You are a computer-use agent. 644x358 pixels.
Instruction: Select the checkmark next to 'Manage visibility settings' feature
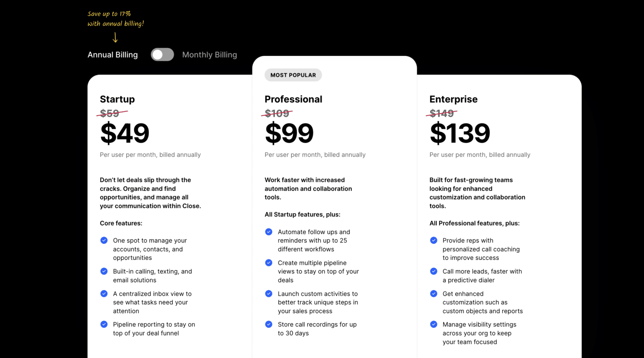pos(434,324)
